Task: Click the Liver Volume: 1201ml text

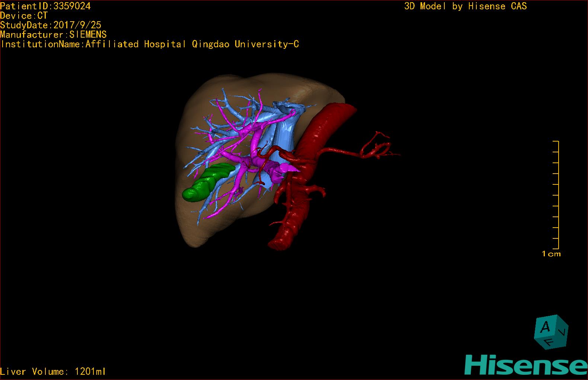Action: tap(53, 371)
